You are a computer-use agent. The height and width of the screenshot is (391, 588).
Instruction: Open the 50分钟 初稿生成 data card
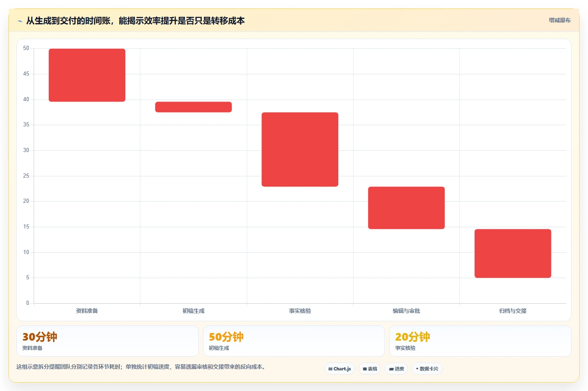pyautogui.click(x=294, y=341)
